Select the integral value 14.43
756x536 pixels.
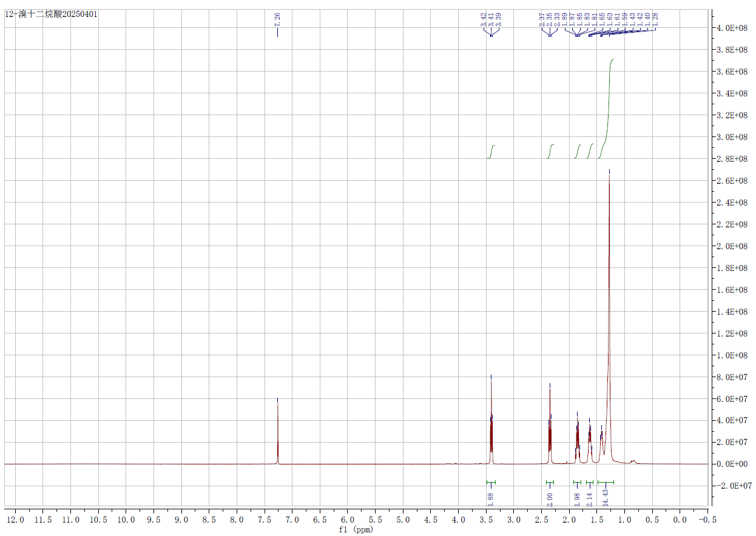click(x=606, y=497)
